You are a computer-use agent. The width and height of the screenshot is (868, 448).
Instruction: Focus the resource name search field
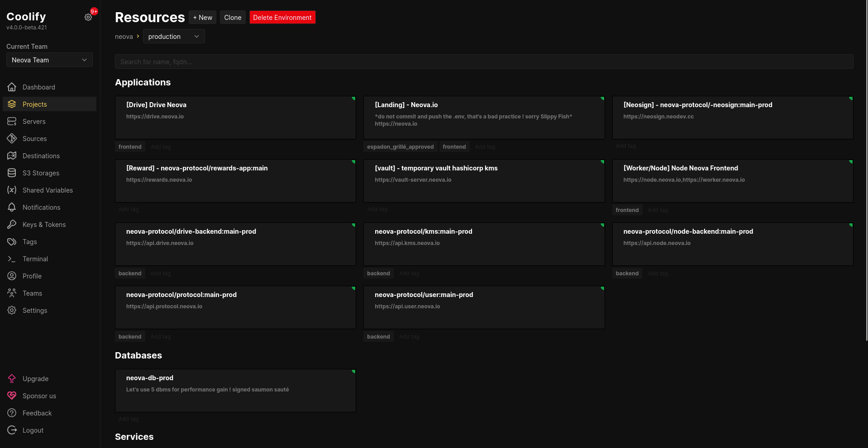point(484,62)
